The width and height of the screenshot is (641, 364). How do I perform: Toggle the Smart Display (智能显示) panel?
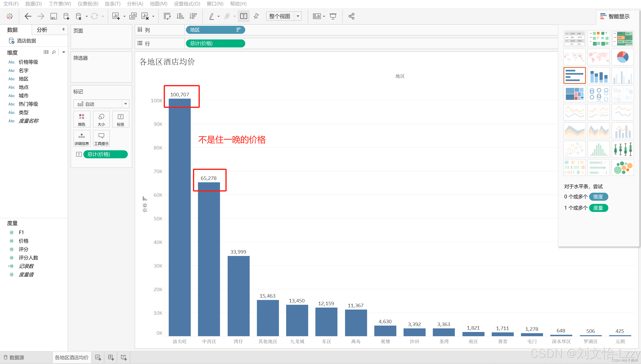pos(615,16)
